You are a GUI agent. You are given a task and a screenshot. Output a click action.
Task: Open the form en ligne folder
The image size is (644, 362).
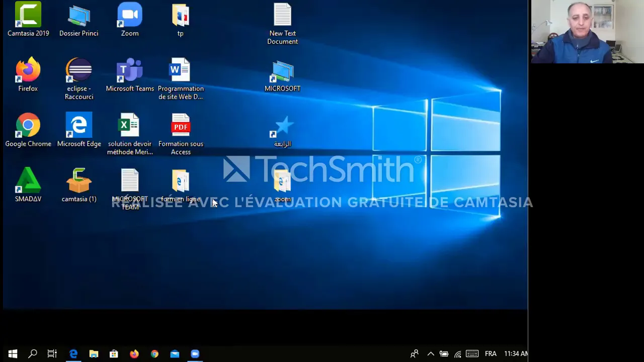coord(181,186)
